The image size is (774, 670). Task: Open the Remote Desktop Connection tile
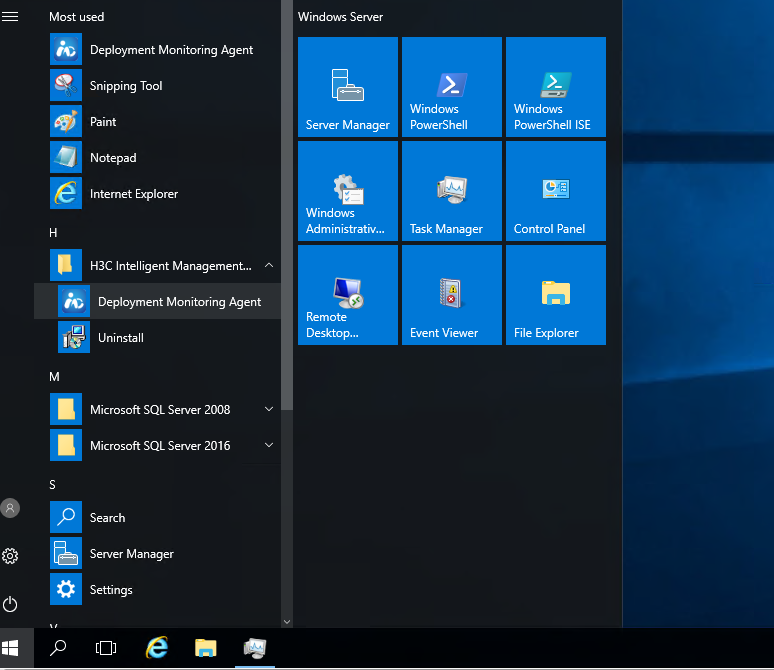(x=348, y=295)
